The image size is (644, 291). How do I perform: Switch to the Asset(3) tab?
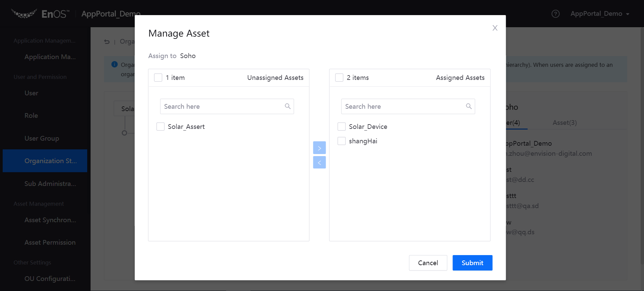click(565, 123)
